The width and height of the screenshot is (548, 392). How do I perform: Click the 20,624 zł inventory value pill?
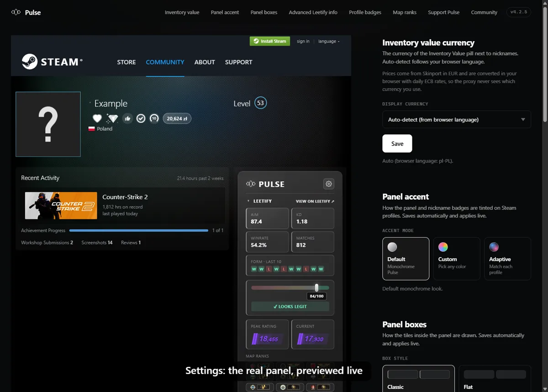point(177,118)
